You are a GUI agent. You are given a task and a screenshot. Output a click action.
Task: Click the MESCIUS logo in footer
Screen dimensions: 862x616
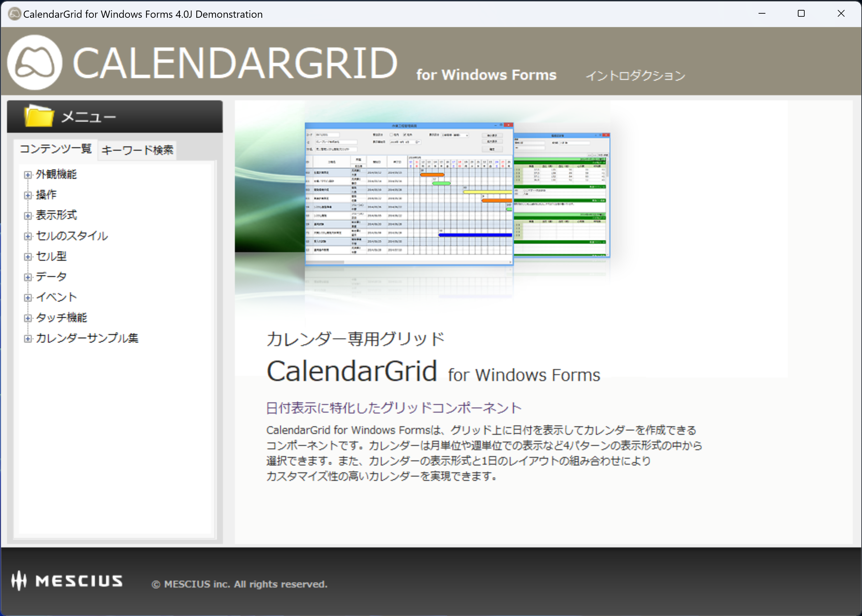[x=67, y=581]
